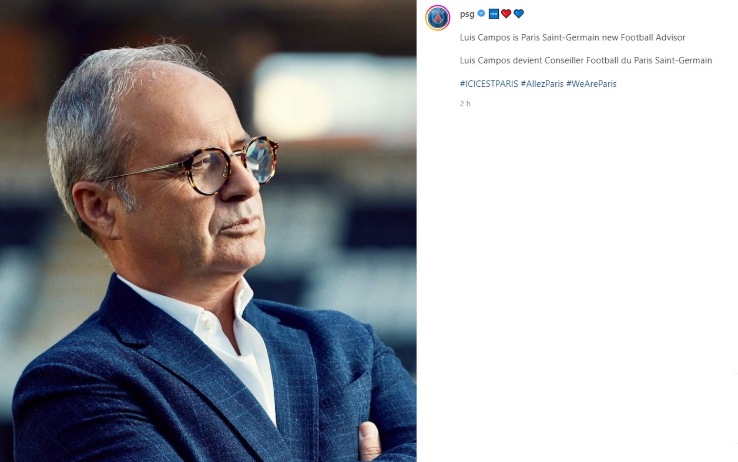Screen dimensions: 738x462
Task: Click the words Football Advisor in caption
Action: point(653,38)
